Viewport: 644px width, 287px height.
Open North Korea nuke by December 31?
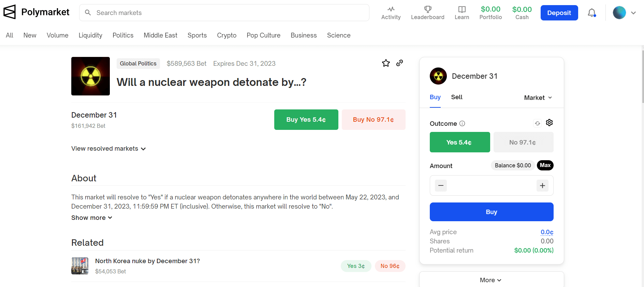(147, 261)
